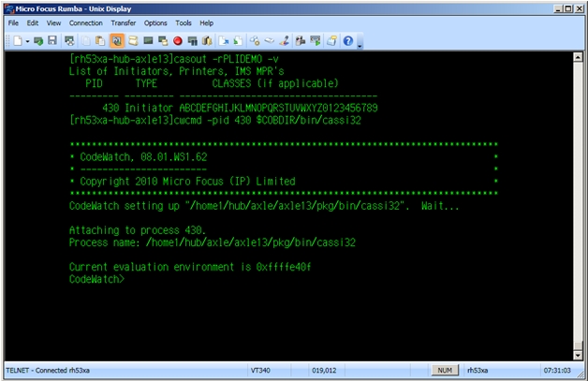Image resolution: width=588 pixels, height=381 pixels.
Task: Click the NUM indicator in status bar
Action: click(x=445, y=370)
